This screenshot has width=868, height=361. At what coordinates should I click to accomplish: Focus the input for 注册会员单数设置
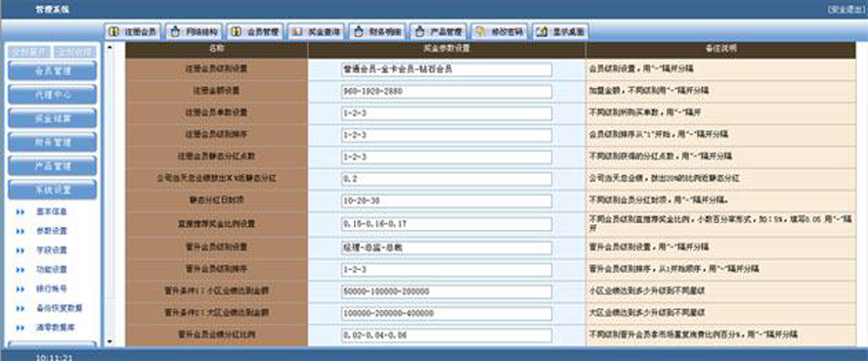tap(446, 113)
